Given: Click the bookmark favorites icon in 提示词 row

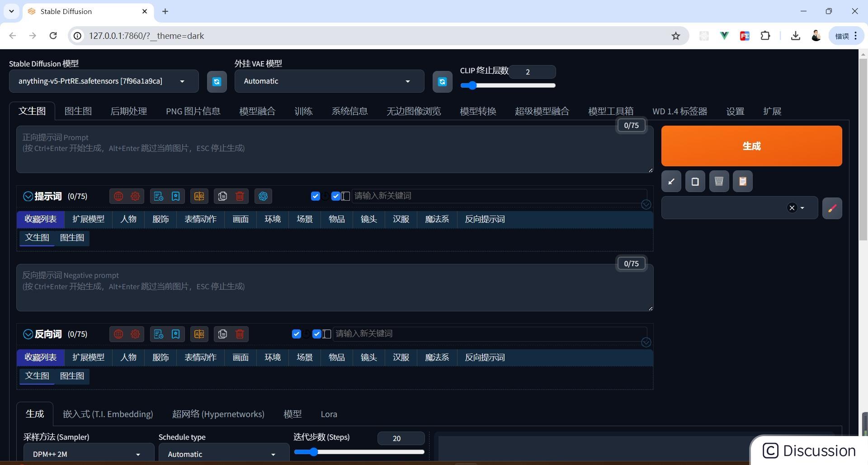Looking at the screenshot, I should coord(175,196).
